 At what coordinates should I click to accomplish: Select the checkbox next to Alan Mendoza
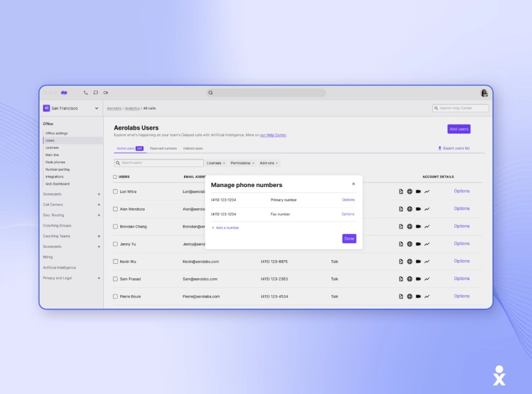(x=116, y=208)
